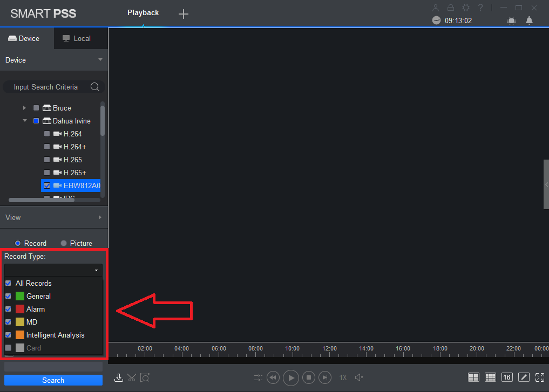Uncheck the All Records checkbox
The width and height of the screenshot is (549, 392).
[8, 283]
